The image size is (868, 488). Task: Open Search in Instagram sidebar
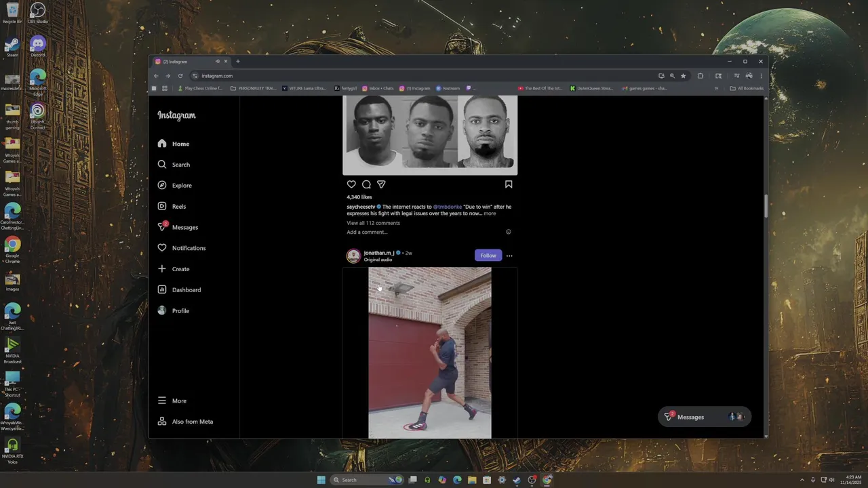point(174,165)
